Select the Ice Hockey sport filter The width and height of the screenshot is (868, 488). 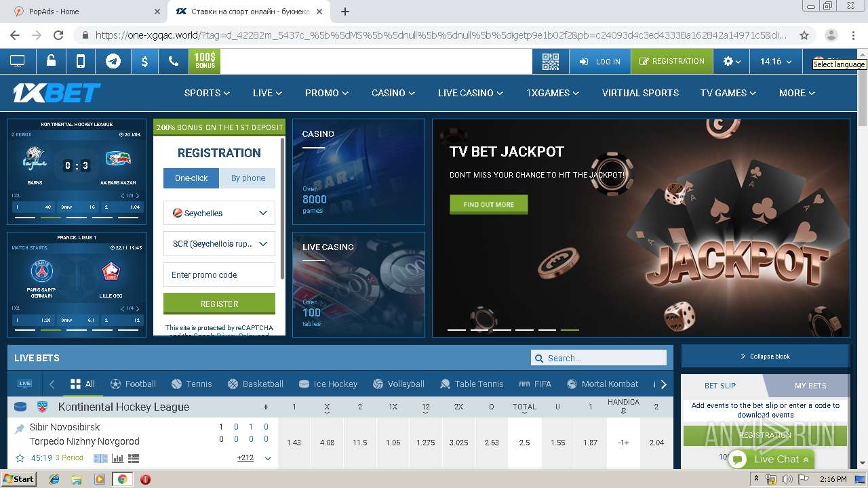(328, 384)
